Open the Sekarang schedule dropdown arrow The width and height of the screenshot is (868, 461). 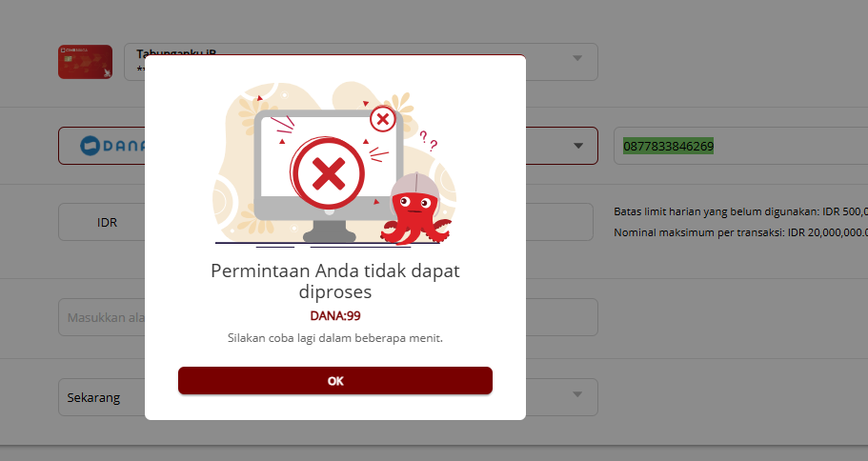(x=577, y=394)
